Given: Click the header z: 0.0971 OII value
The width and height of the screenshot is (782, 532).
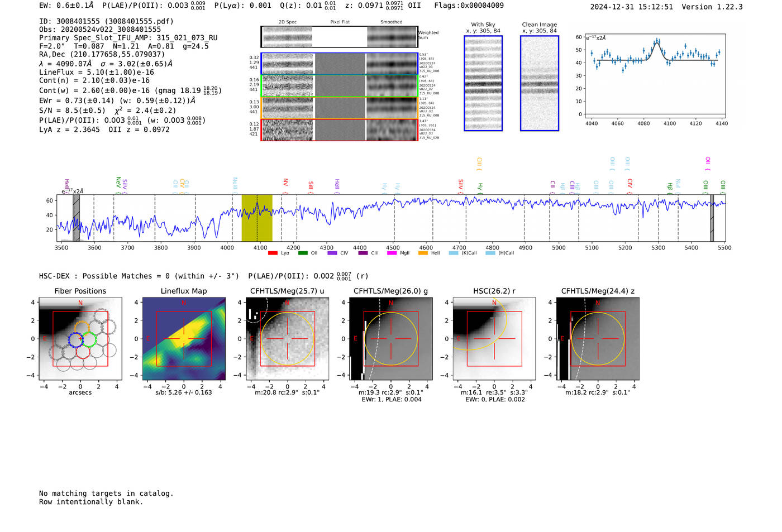Looking at the screenshot, I should [383, 6].
